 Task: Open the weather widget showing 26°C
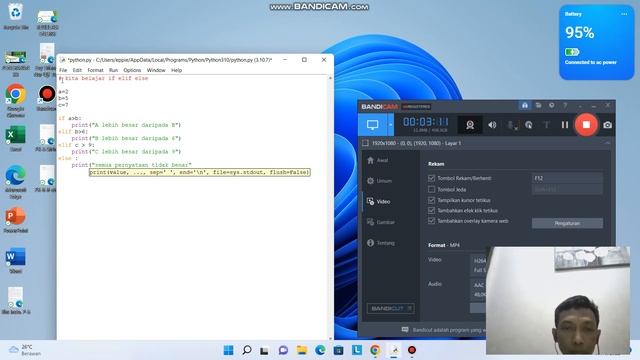click(x=25, y=350)
